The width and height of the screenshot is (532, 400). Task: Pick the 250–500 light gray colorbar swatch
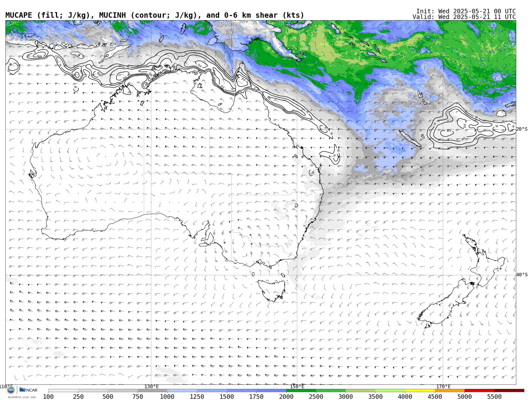click(x=93, y=391)
